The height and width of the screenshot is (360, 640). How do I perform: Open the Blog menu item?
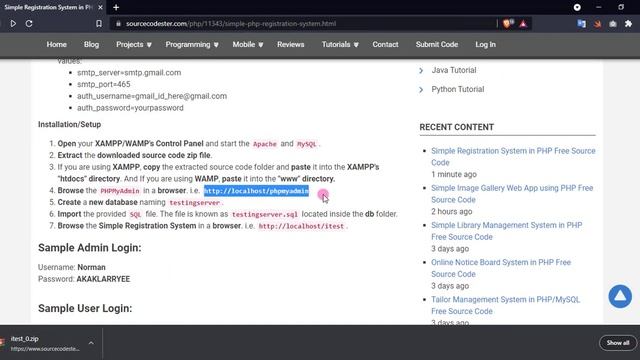91,44
